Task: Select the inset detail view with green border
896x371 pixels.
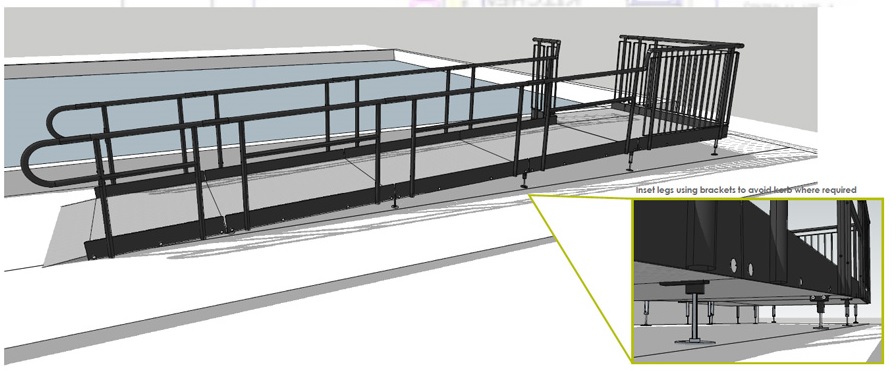Action: [757, 280]
